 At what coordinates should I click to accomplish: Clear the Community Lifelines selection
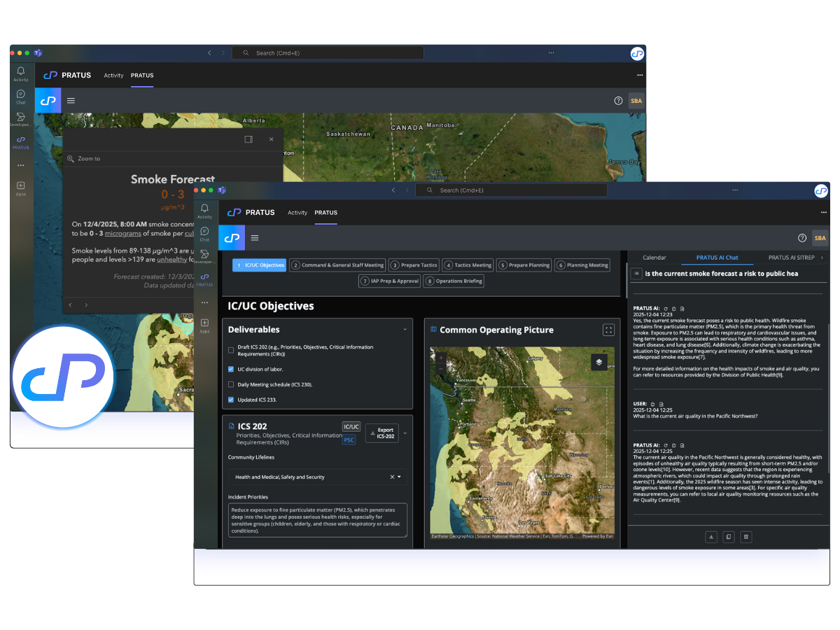coord(391,477)
